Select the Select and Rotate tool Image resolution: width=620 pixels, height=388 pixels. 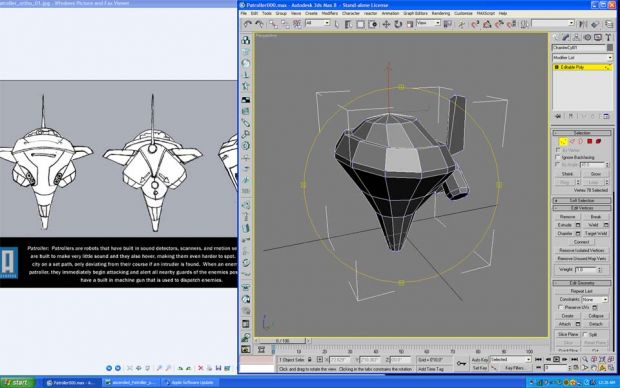coord(398,24)
